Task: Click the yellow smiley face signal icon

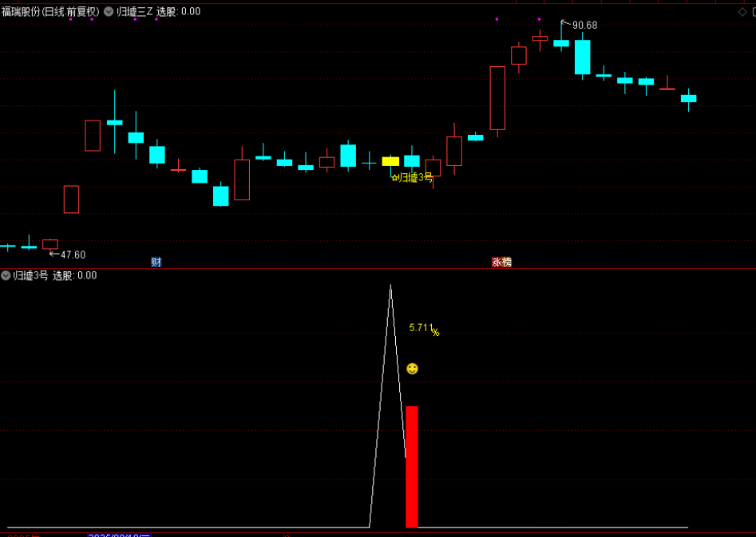Action: pos(412,369)
